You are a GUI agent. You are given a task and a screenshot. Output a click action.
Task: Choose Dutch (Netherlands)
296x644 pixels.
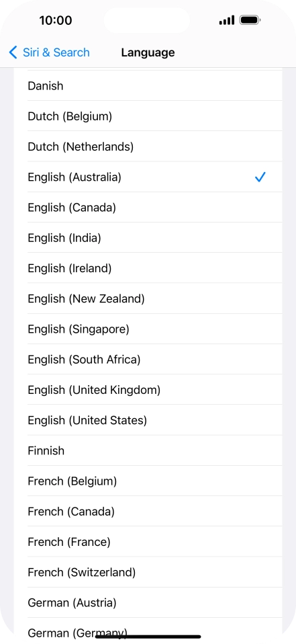(x=148, y=147)
